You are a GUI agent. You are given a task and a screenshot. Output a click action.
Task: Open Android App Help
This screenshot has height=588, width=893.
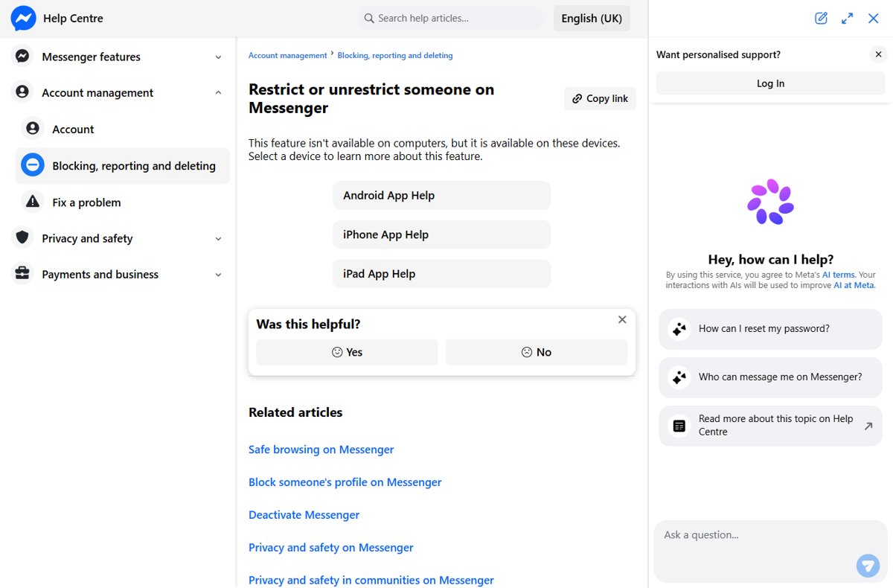coord(442,195)
